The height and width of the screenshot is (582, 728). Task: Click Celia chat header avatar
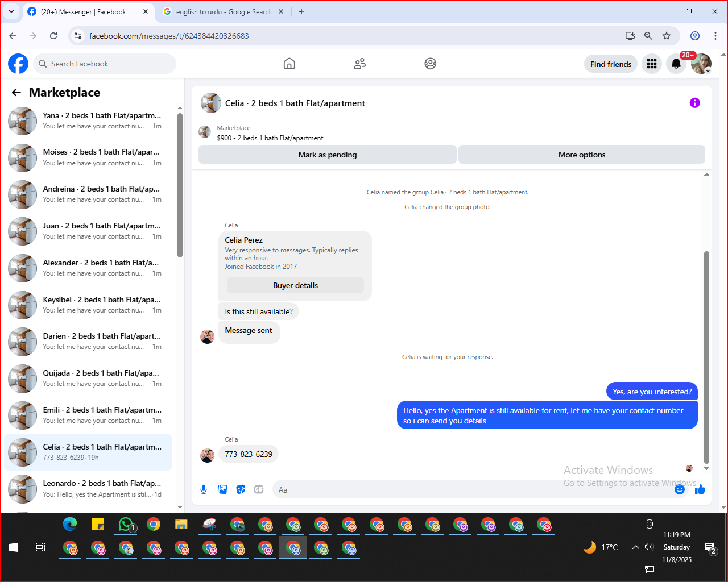click(211, 103)
